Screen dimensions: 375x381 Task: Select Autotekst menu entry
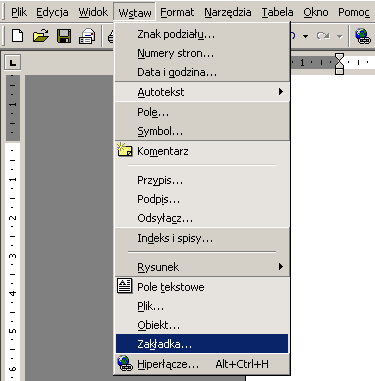pyautogui.click(x=202, y=92)
